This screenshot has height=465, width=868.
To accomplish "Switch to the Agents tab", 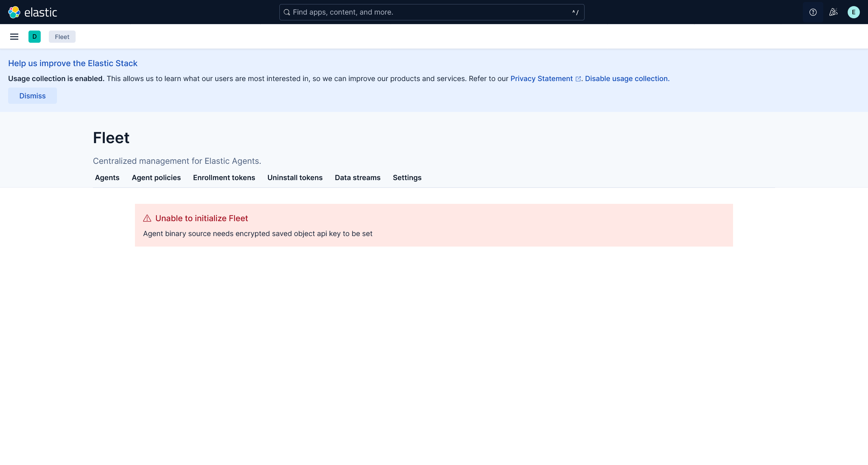I will pyautogui.click(x=107, y=178).
